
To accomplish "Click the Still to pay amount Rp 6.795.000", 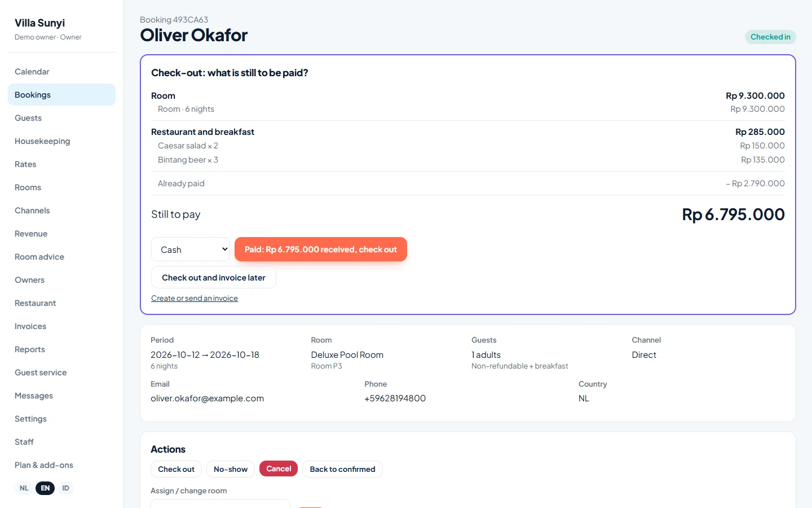I will point(733,214).
